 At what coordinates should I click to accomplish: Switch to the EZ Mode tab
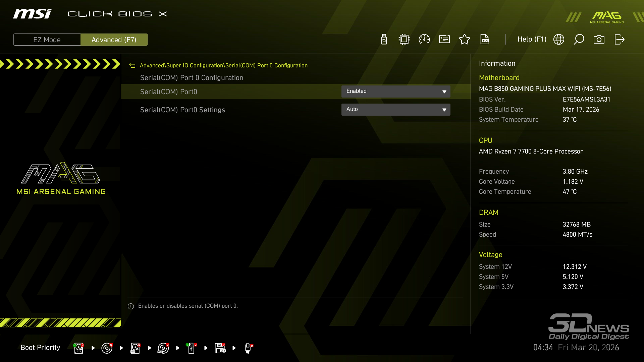tap(47, 40)
